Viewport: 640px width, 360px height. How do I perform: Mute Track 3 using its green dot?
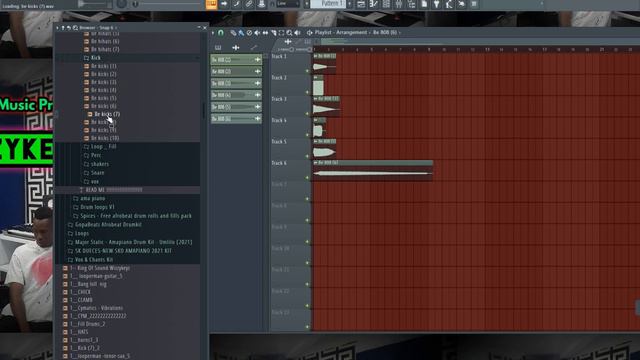[307, 113]
